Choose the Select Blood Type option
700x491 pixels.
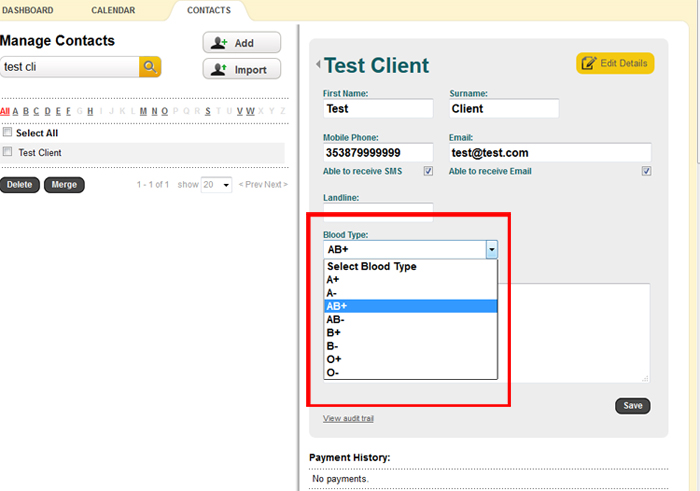[x=410, y=266]
